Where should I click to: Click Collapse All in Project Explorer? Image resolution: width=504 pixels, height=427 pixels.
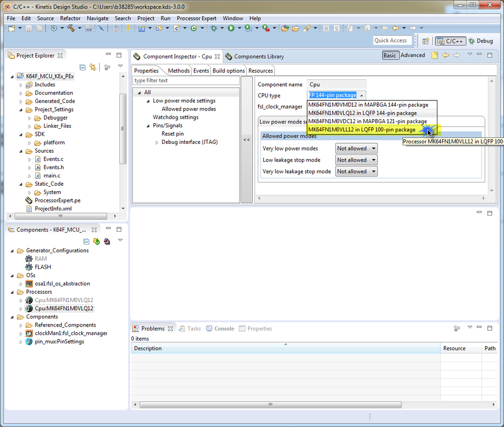pyautogui.click(x=83, y=67)
